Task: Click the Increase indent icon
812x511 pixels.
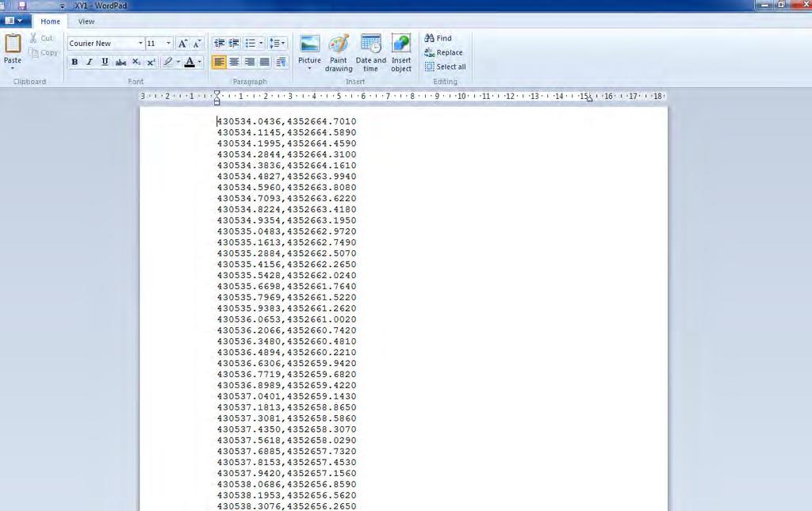Action: point(234,44)
